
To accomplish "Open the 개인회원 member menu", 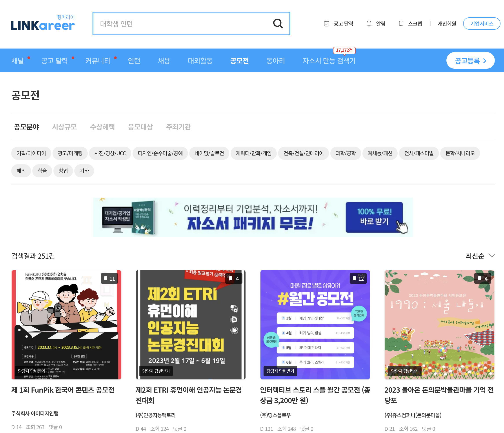I will coord(447,23).
